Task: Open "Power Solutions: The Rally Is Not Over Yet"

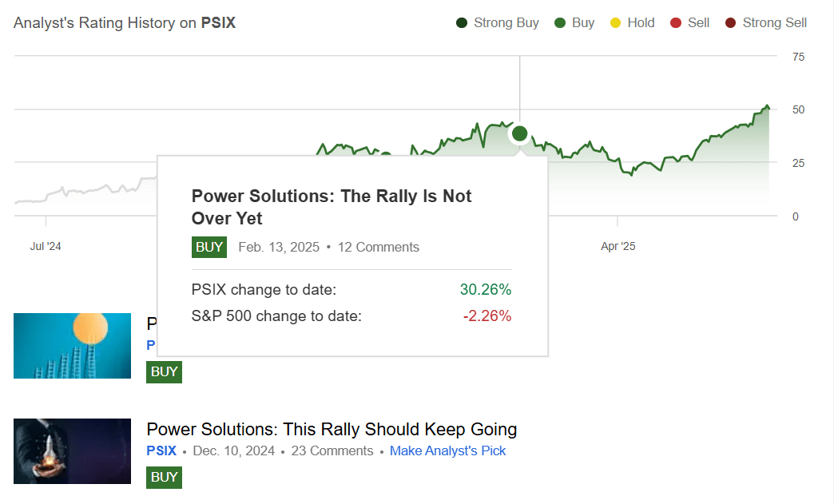Action: point(331,208)
